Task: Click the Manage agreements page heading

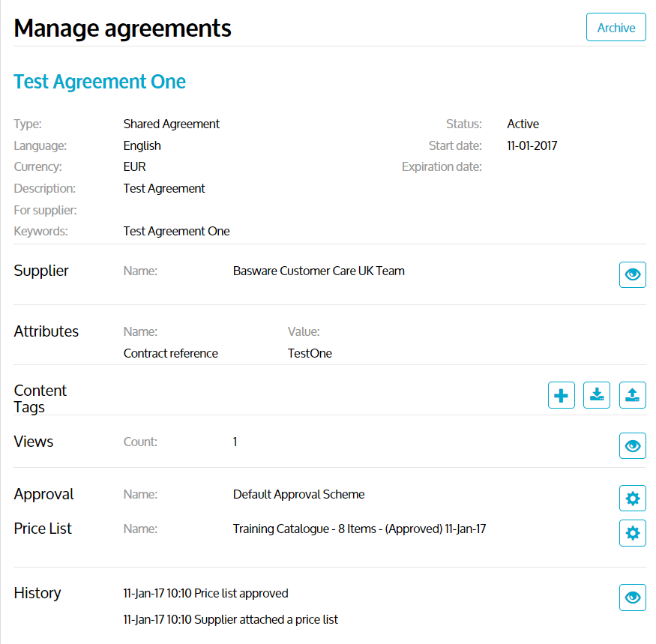Action: (x=123, y=28)
